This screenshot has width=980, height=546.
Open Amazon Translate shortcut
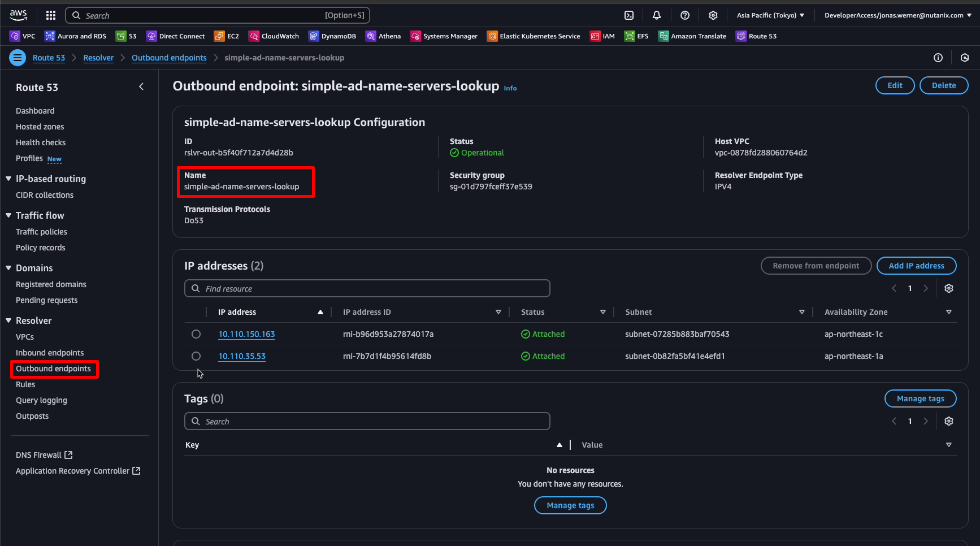tap(692, 36)
